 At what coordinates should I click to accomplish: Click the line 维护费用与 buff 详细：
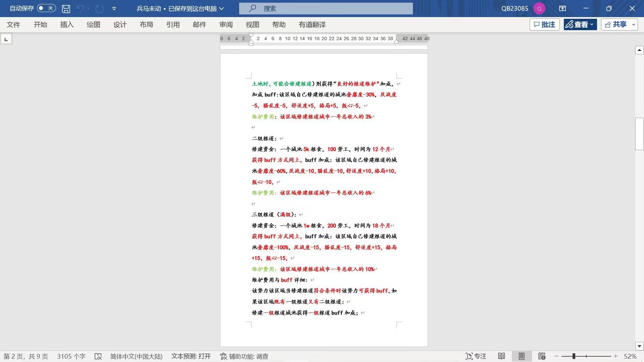280,280
